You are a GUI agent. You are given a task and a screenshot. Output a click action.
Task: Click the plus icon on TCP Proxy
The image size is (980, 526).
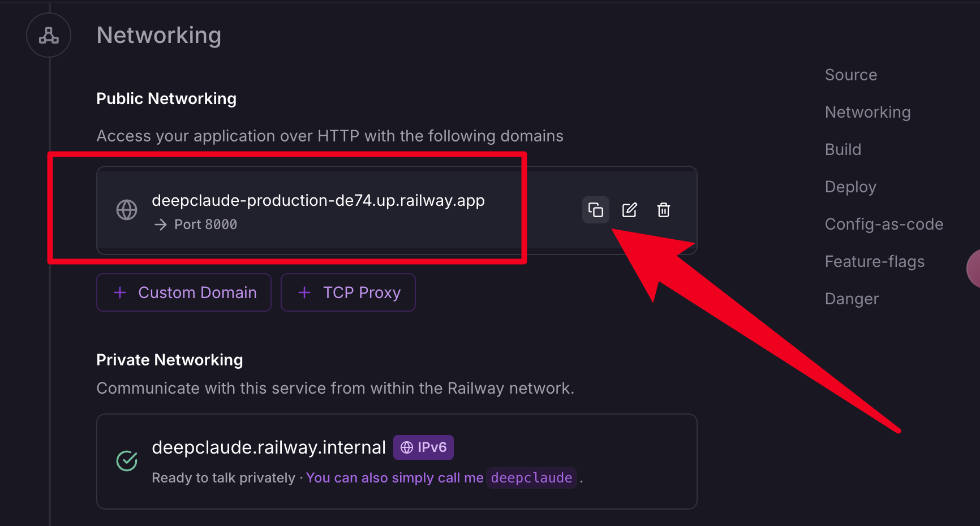(x=304, y=292)
